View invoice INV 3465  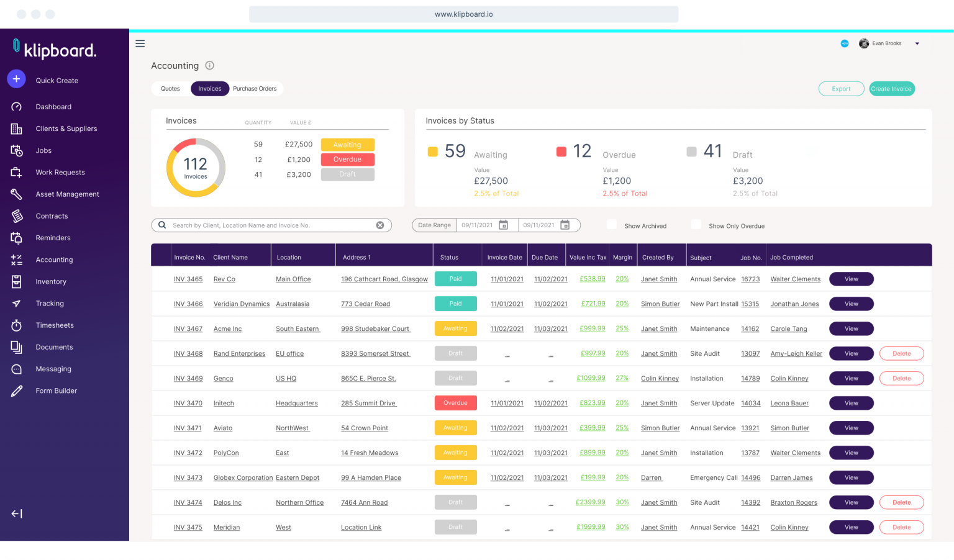point(852,279)
